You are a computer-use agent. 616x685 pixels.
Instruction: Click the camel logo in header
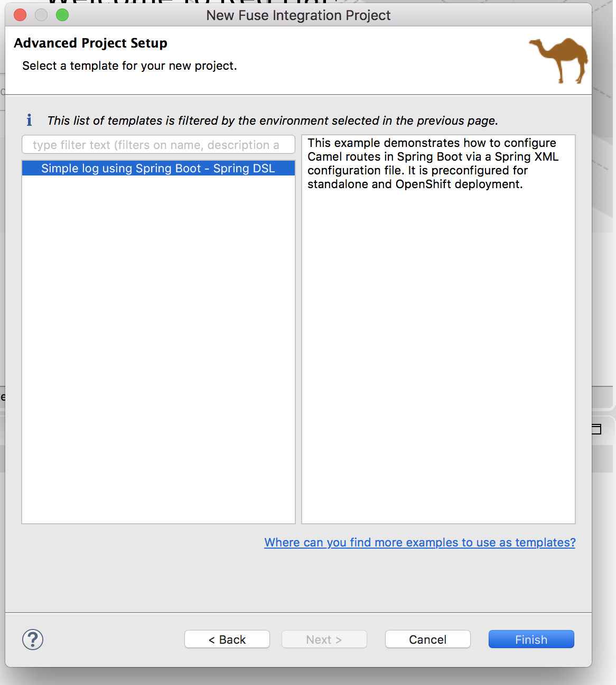[x=558, y=60]
